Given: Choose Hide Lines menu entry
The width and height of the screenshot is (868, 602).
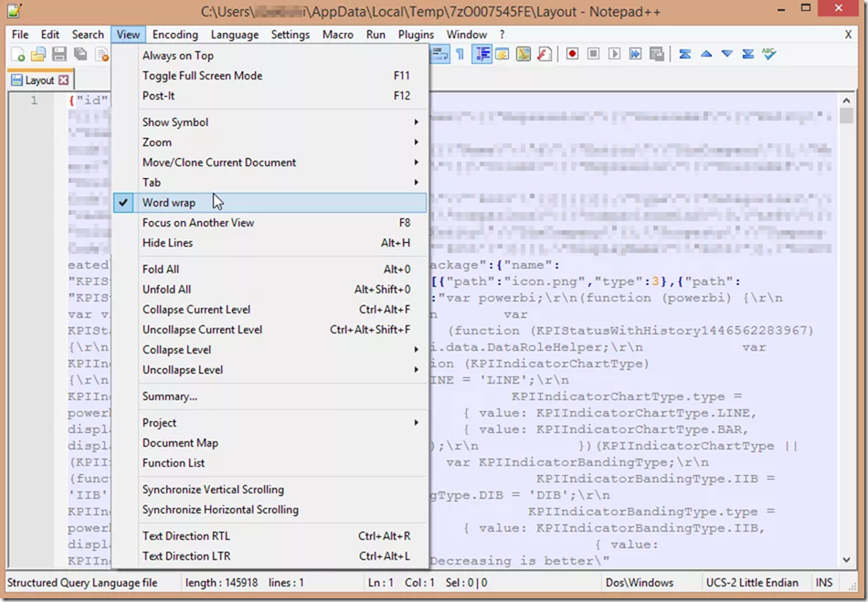Looking at the screenshot, I should click(270, 243).
